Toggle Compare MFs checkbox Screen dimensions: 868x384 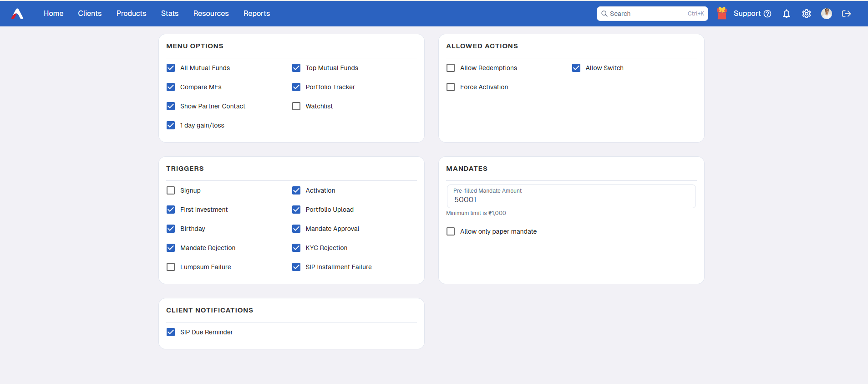tap(171, 87)
